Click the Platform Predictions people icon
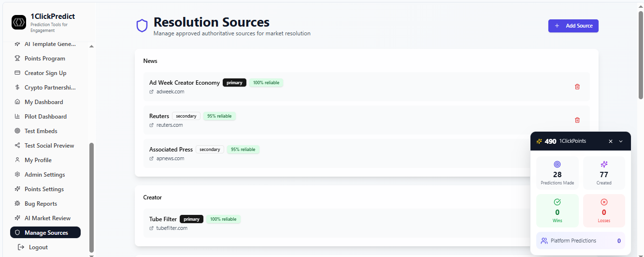The image size is (644, 257). tap(544, 241)
